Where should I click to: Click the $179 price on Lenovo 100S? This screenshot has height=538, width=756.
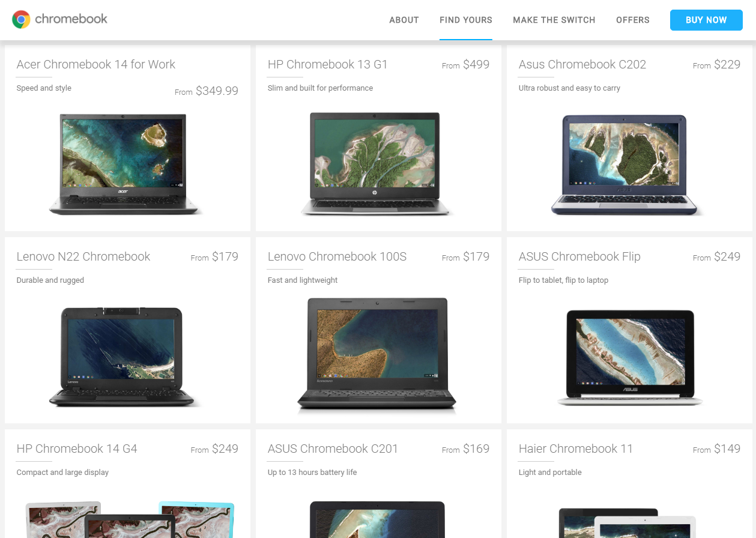[476, 257]
